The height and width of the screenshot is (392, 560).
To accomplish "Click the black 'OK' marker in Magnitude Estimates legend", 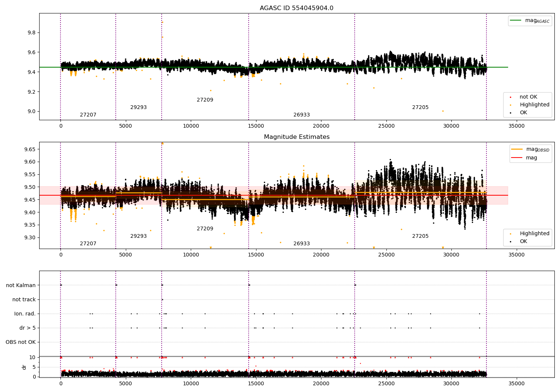I will [x=510, y=242].
